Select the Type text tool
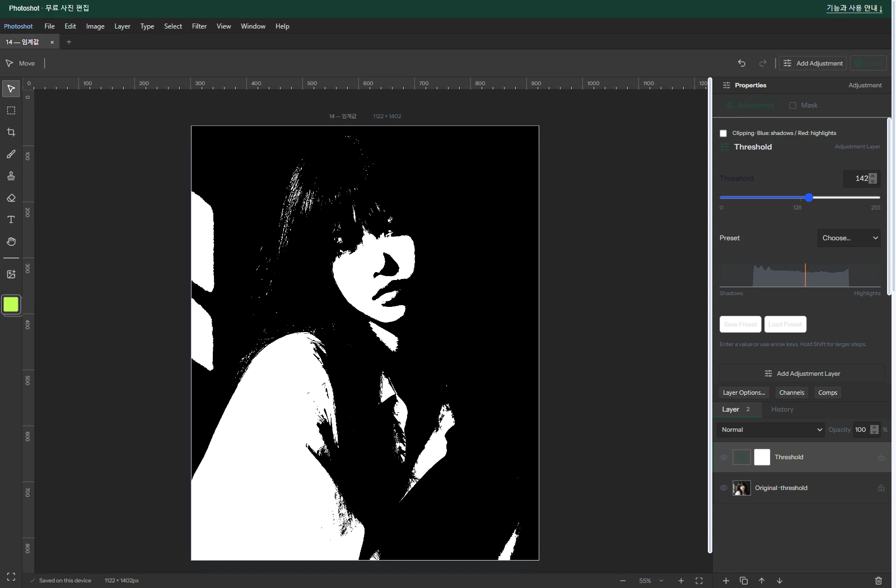896x588 pixels. click(x=11, y=220)
